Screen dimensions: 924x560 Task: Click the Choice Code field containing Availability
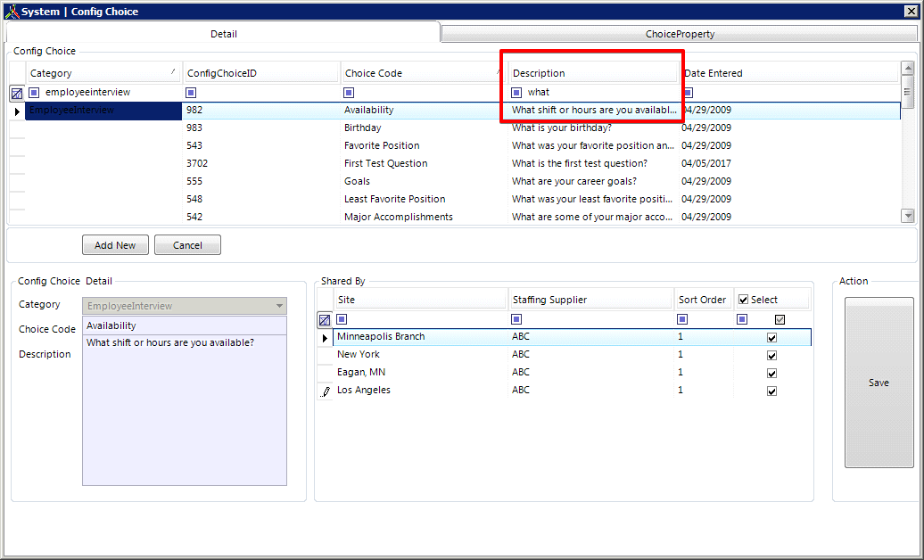tap(185, 325)
